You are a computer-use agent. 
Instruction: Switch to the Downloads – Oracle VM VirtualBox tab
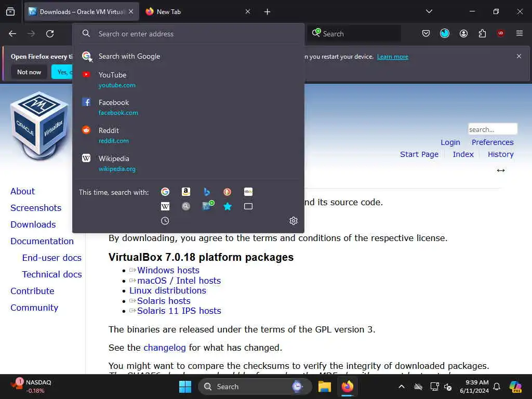click(82, 12)
